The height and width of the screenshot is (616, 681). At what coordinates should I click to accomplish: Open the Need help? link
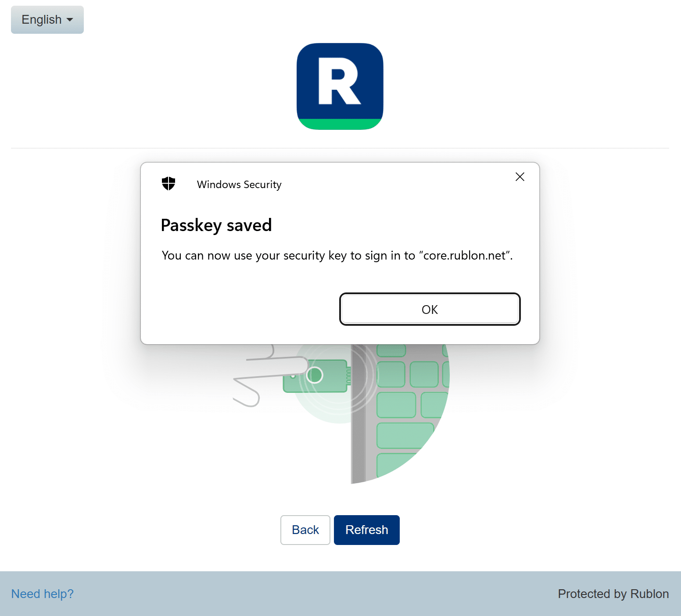[43, 594]
